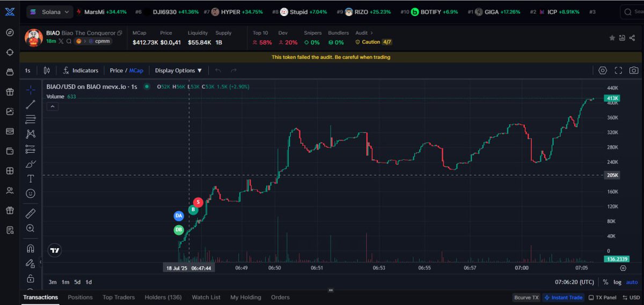The image size is (644, 305).
Task: Switch to the Transactions tab
Action: point(40,297)
